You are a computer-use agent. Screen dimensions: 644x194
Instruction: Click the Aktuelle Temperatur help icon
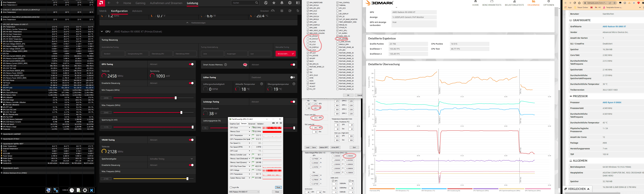(261, 84)
